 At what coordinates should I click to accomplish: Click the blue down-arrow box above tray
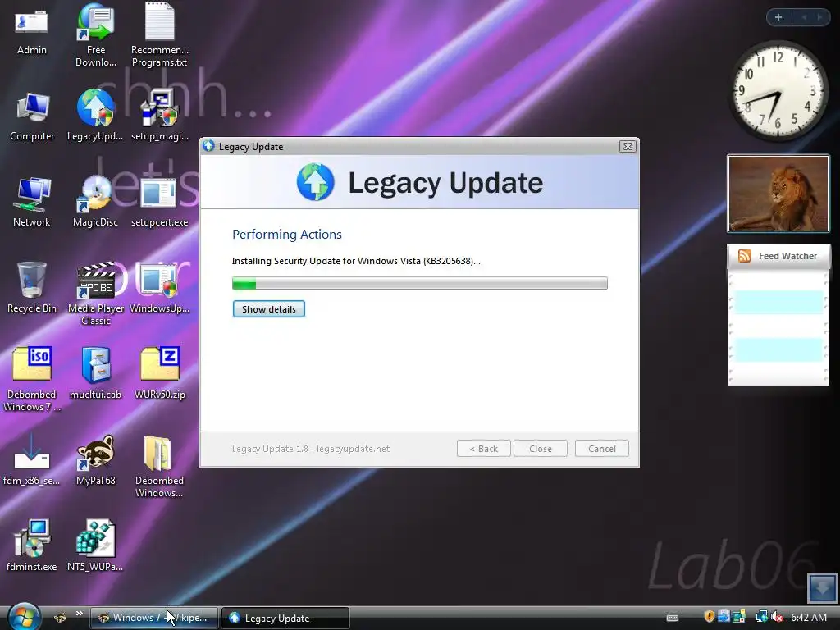click(822, 588)
